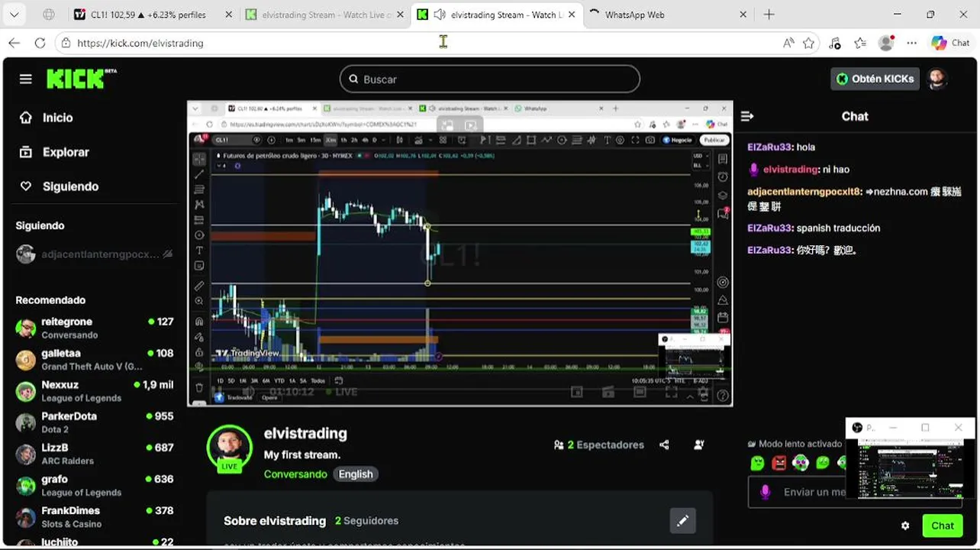Click the green Chat send button
The height and width of the screenshot is (550, 980).
pyautogui.click(x=942, y=526)
